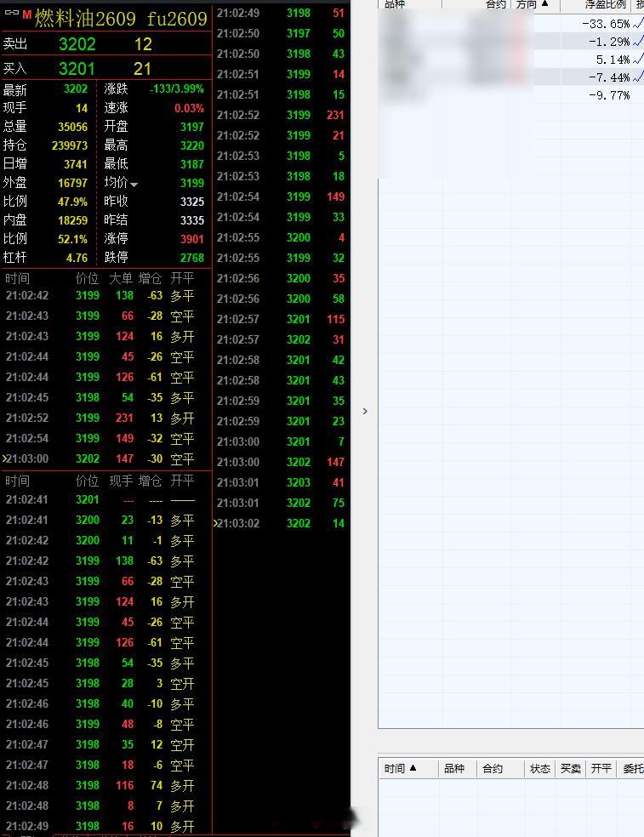Open the trend chart icon next to -7.44%
The image size is (644, 837).
point(638,77)
